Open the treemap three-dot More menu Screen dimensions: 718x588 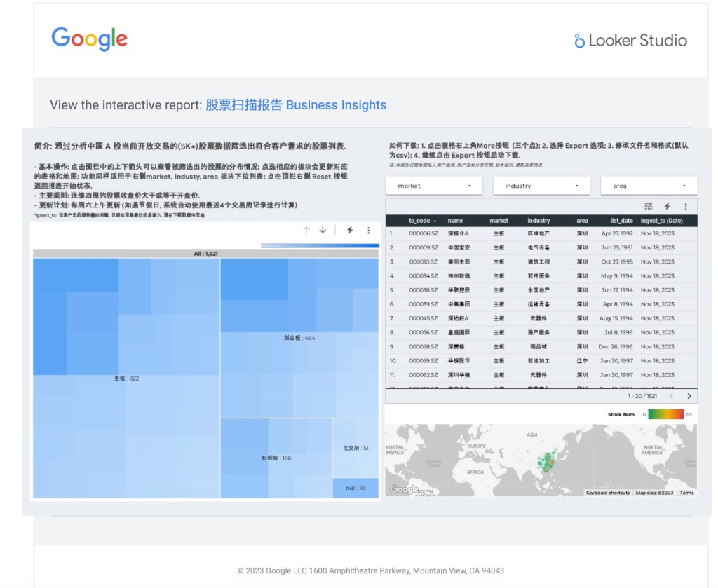point(369,230)
